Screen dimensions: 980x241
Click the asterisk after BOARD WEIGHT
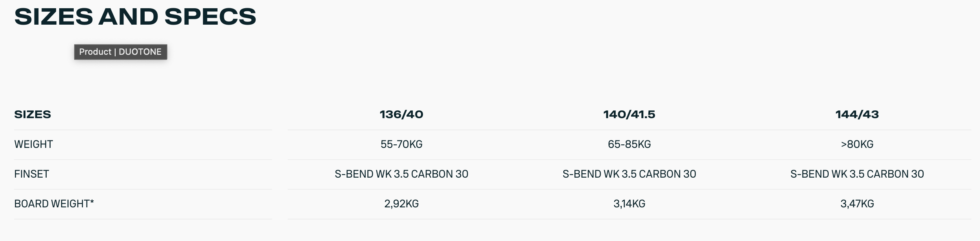point(92,202)
